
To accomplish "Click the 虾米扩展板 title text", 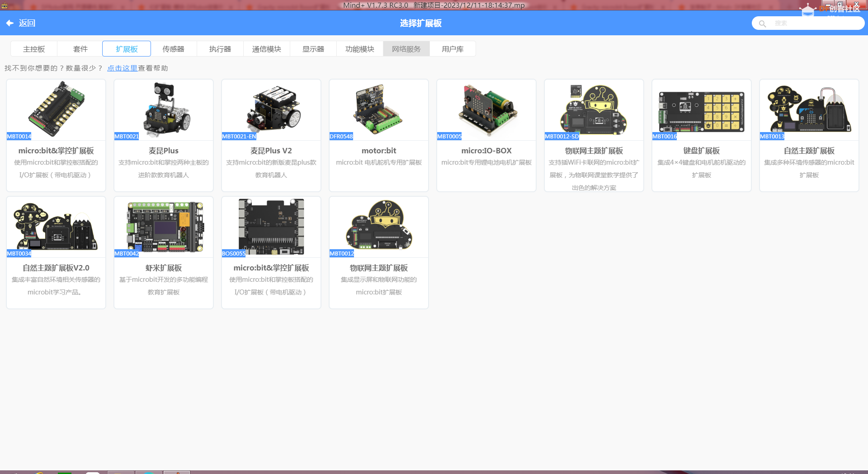I will pos(164,268).
